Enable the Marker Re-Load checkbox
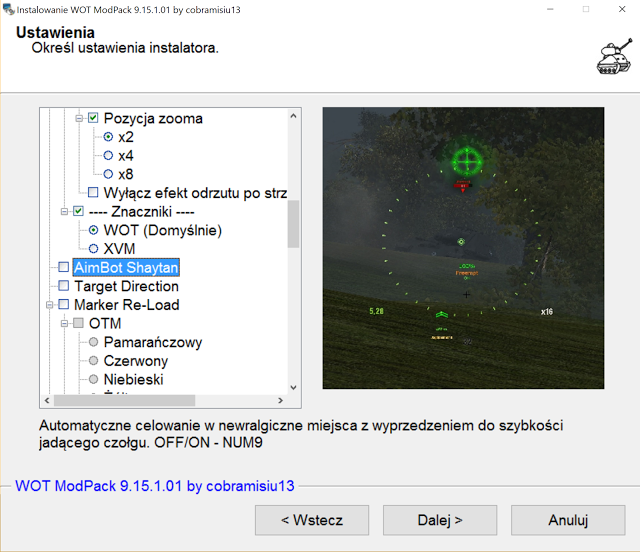 click(x=63, y=305)
